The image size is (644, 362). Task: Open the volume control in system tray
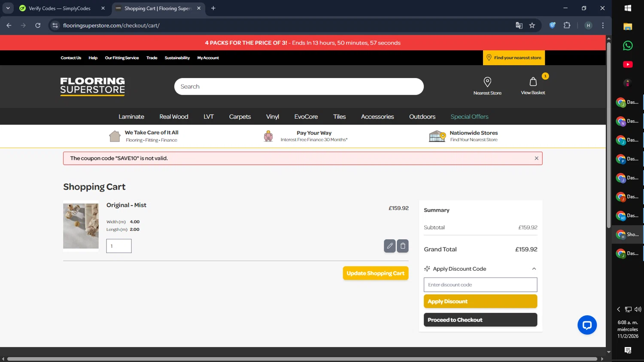coord(638,309)
